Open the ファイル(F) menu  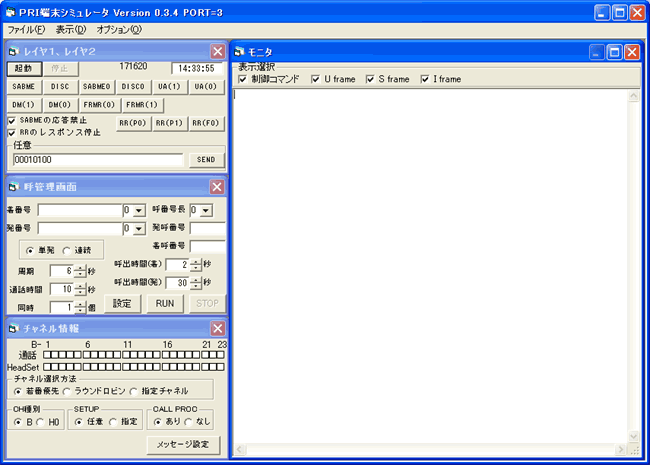[x=26, y=30]
